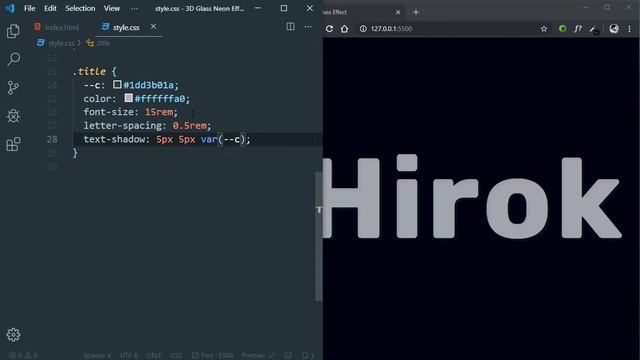Screen dimensions: 640x360
Task: Click the .title selector in the code
Action: [x=89, y=71]
